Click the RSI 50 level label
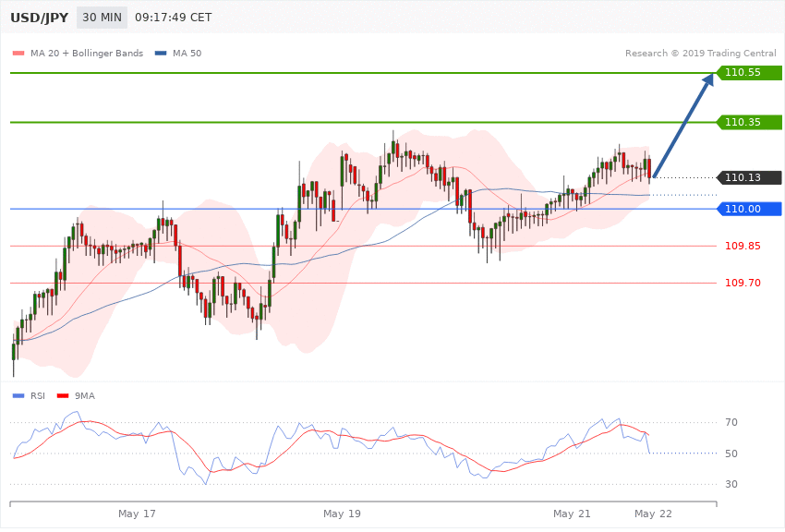This screenshot has height=532, width=785. [731, 453]
